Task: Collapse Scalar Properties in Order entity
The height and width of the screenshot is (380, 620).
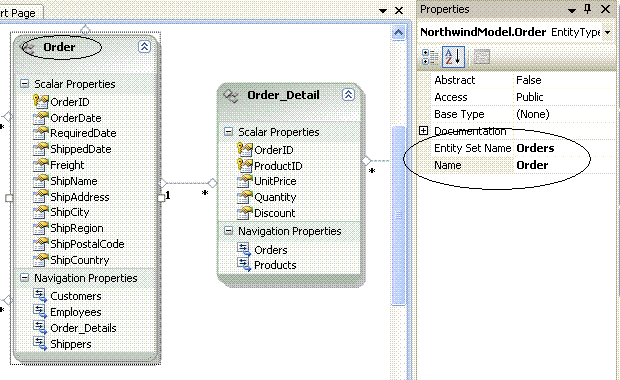Action: (25, 83)
